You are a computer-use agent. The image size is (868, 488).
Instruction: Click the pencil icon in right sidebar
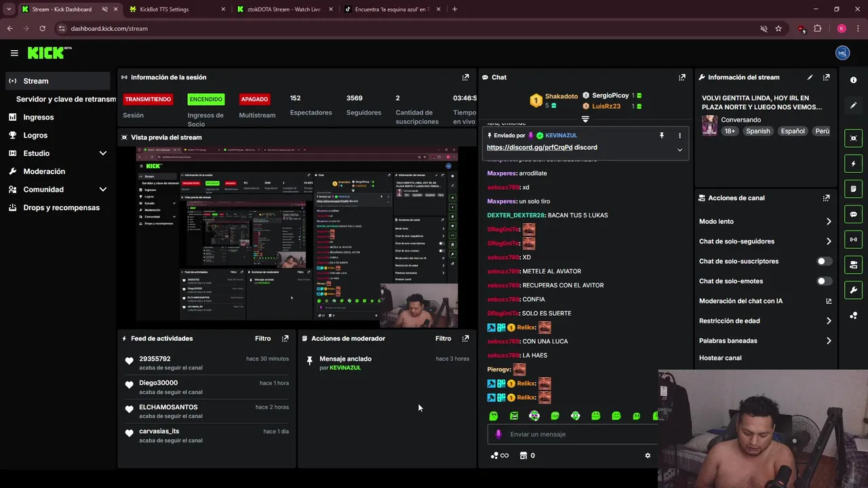tap(853, 106)
